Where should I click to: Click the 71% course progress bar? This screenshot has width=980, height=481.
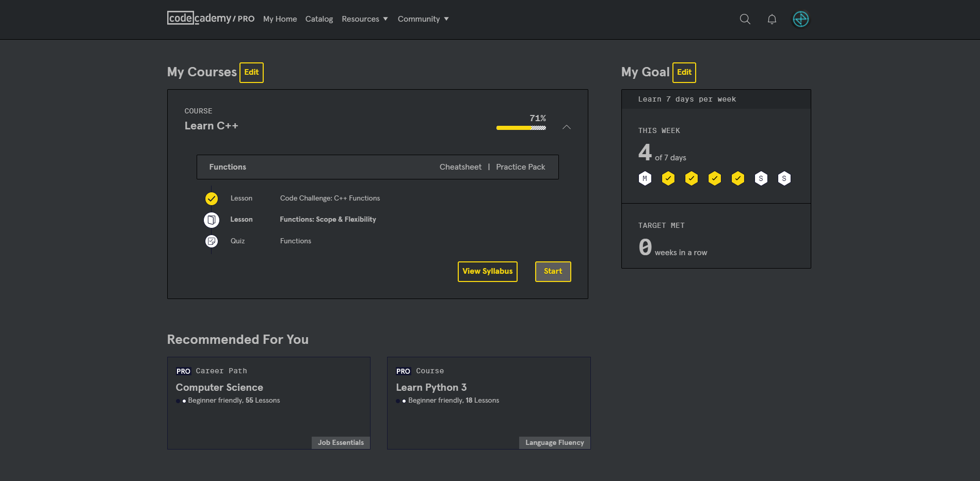pos(521,127)
